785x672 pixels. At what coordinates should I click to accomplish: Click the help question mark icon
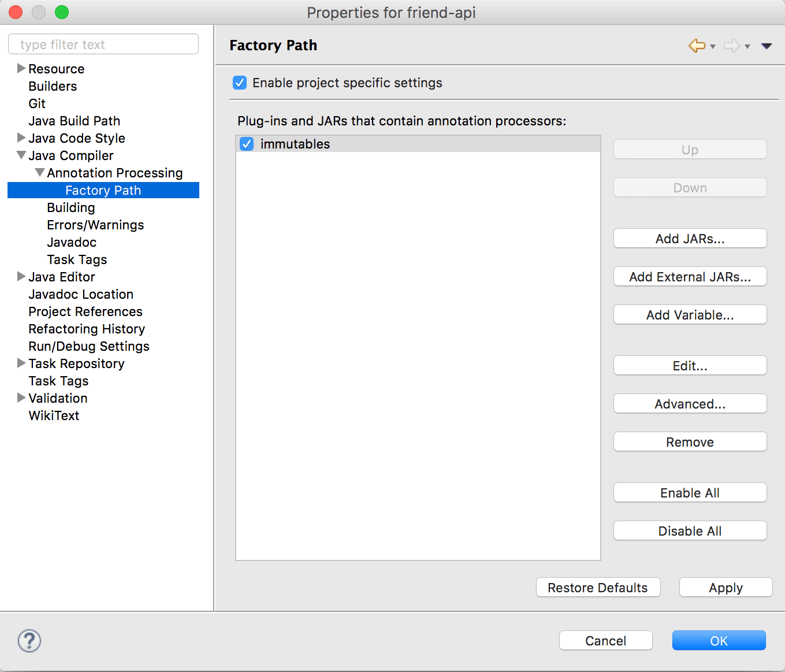coord(29,641)
